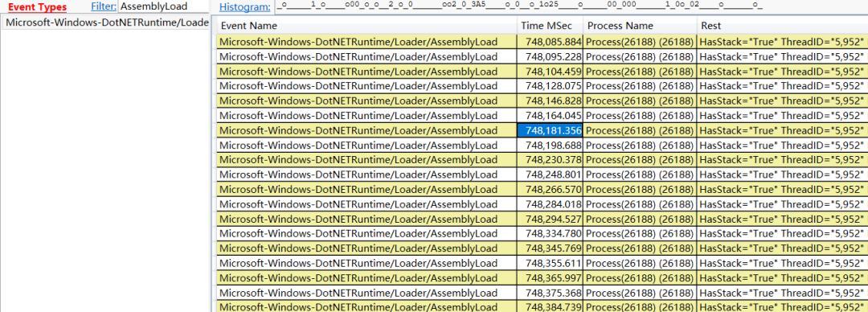Focus the AssemblyLoad filter text box
Viewport: 868px width, 312px height.
[163, 6]
